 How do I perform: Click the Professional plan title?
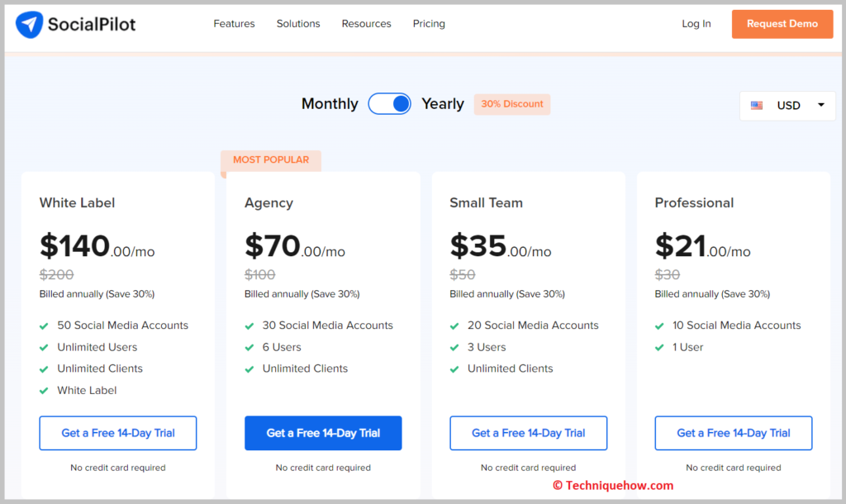tap(694, 203)
